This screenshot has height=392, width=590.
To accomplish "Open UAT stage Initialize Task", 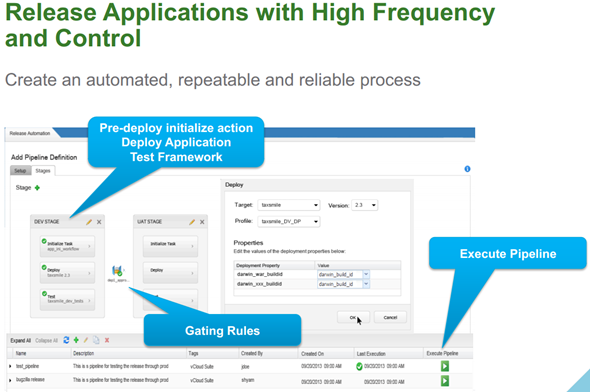I will point(170,246).
